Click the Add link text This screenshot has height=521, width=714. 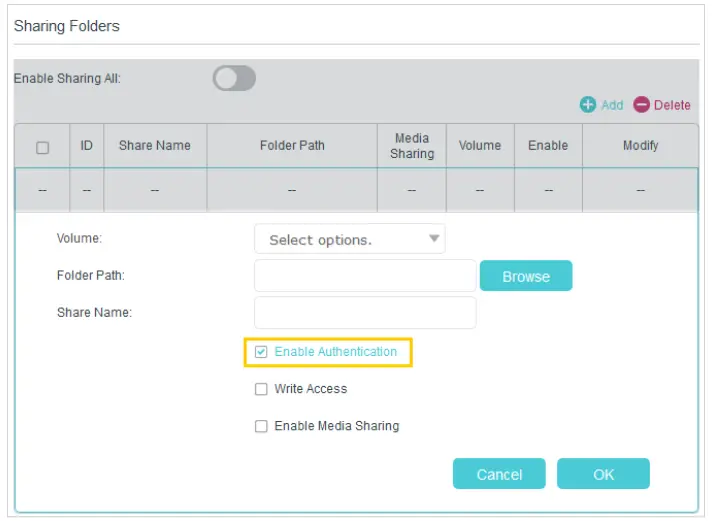coord(612,105)
